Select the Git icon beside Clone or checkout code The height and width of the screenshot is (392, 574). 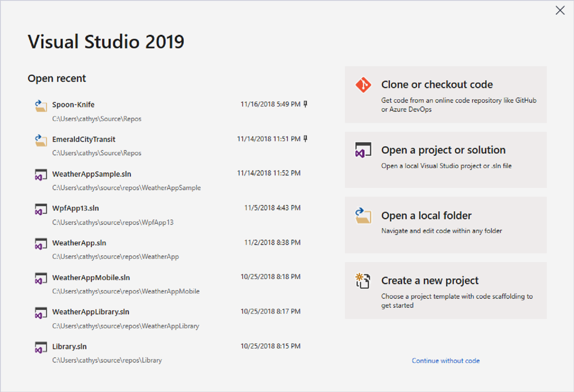click(363, 85)
